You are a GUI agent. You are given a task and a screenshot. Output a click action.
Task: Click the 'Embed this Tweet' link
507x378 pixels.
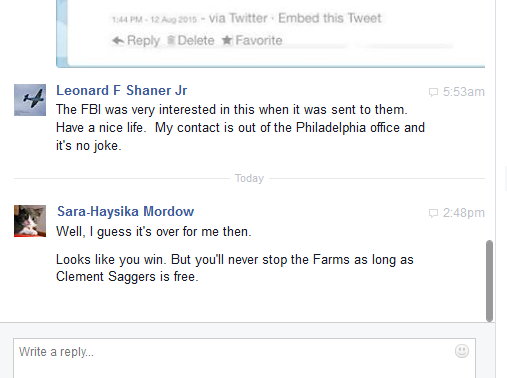(x=330, y=18)
